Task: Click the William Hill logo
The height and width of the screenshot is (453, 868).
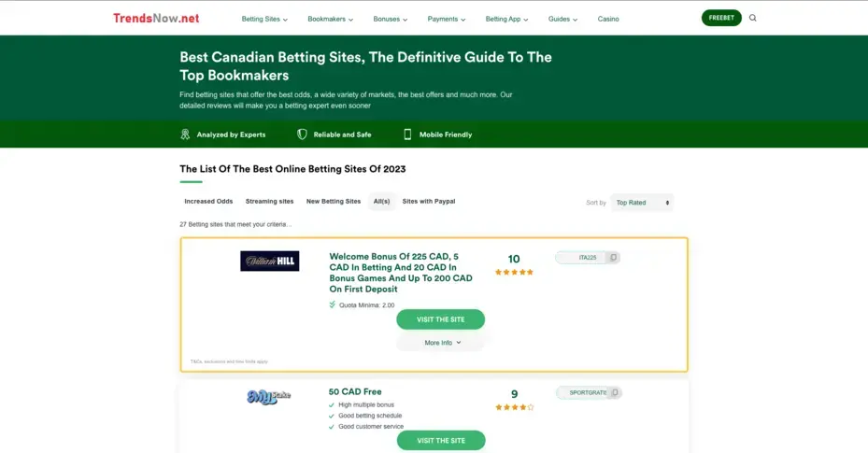Action: (270, 262)
